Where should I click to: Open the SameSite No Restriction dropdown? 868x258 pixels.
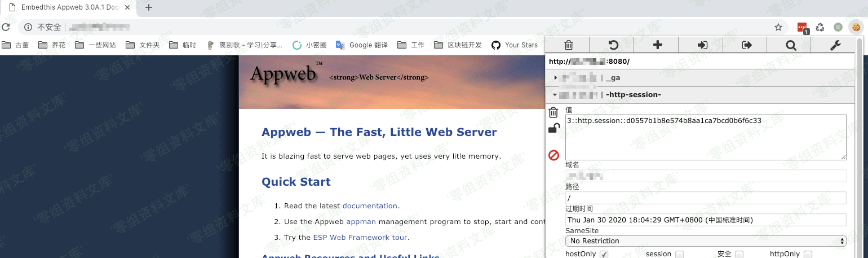pos(705,241)
